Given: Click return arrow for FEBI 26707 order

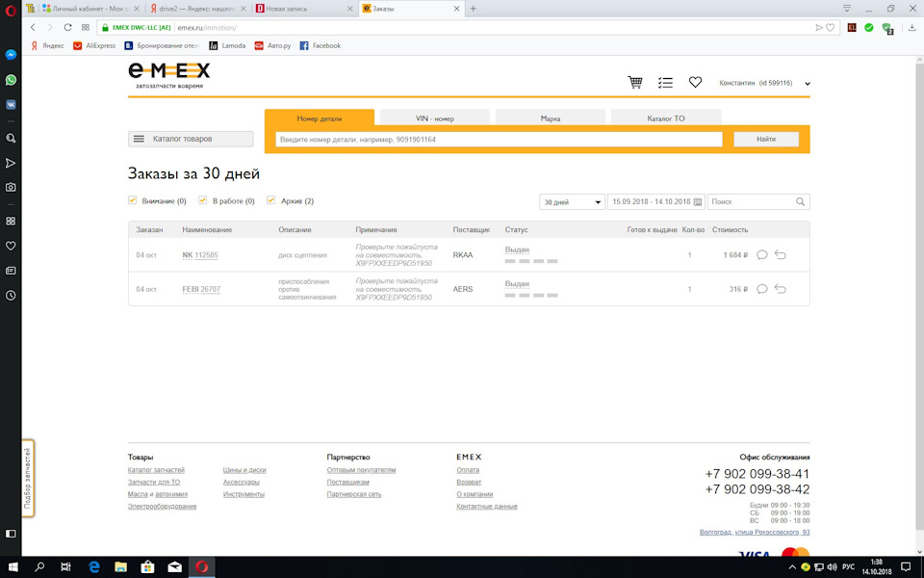Looking at the screenshot, I should pyautogui.click(x=781, y=289).
